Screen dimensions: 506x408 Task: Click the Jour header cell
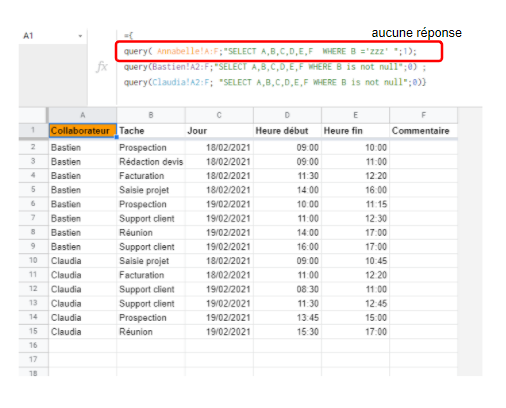(219, 130)
